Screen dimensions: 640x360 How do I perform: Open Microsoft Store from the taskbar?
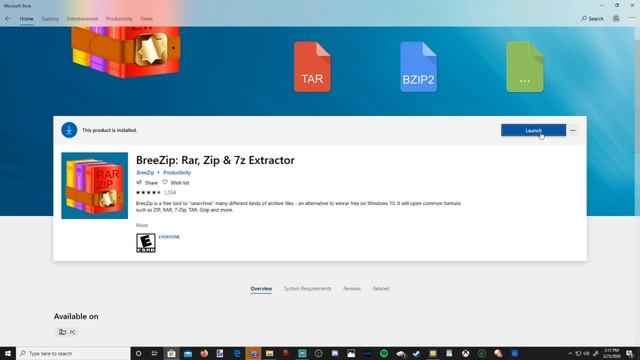pos(171,353)
